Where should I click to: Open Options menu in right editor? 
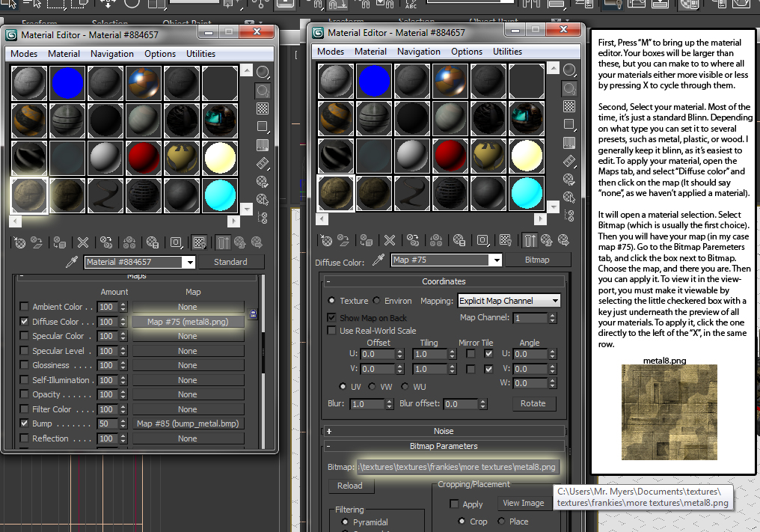pyautogui.click(x=467, y=52)
